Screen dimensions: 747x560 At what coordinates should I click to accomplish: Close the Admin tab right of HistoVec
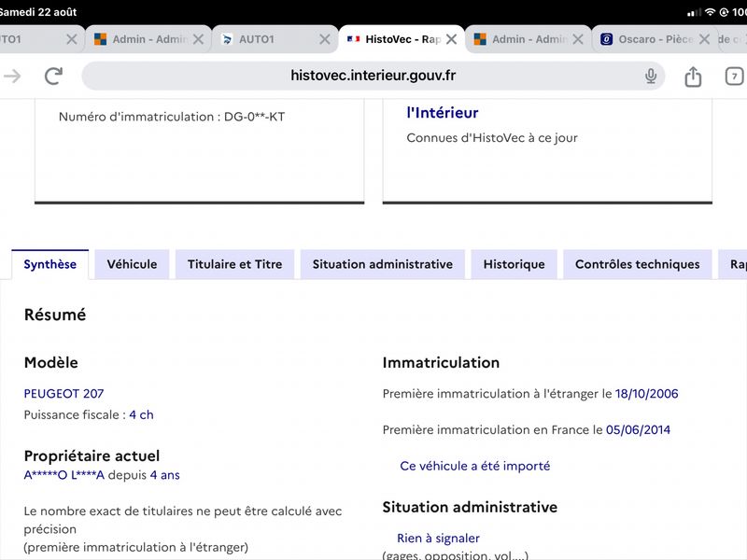577,39
